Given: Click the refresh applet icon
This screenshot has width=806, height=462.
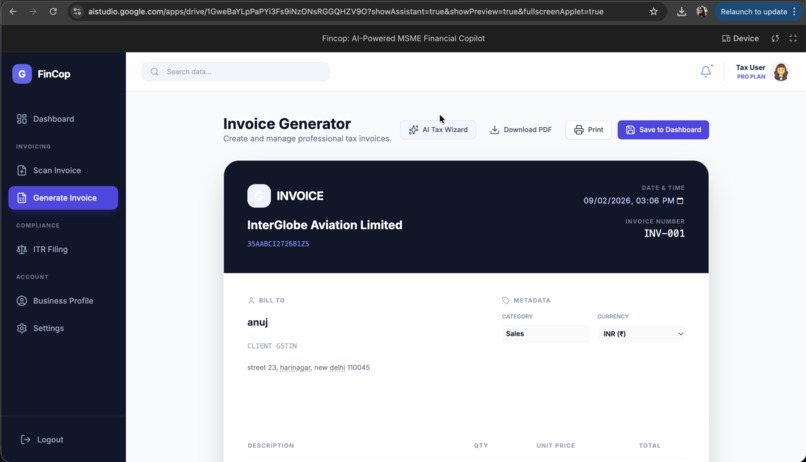Looking at the screenshot, I should point(775,39).
